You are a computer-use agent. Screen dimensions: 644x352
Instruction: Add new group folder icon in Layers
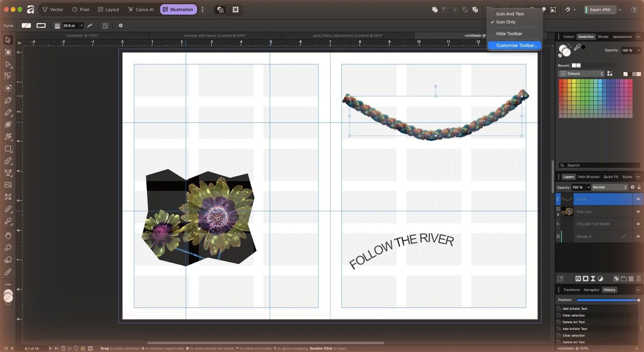(x=623, y=278)
